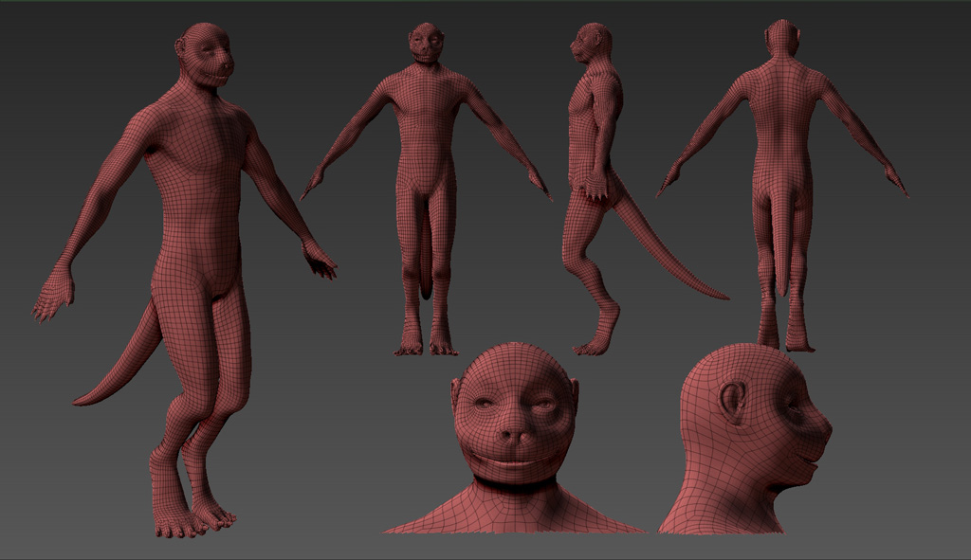Select the head of the front T-pose figure

click(x=426, y=44)
